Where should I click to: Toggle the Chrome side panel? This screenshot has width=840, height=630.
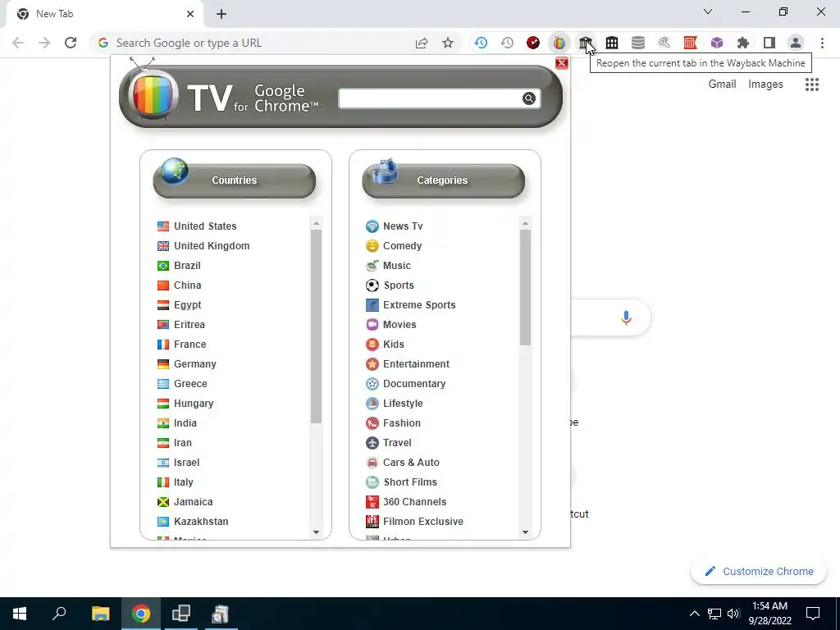pyautogui.click(x=769, y=43)
